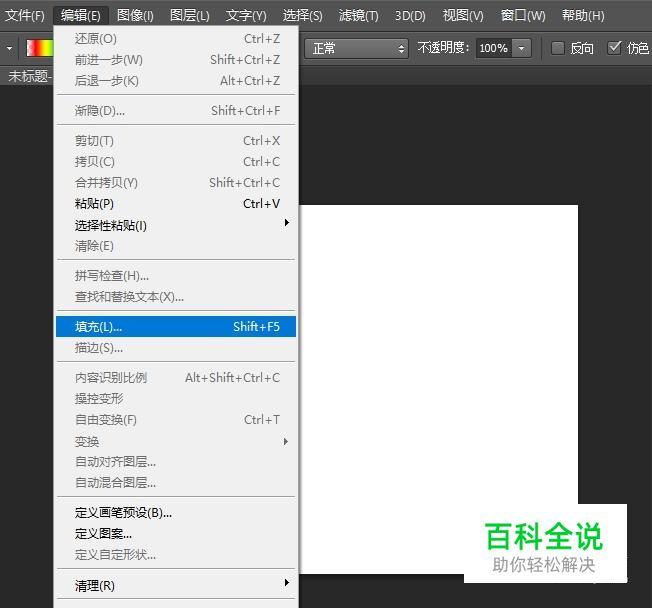This screenshot has height=608, width=652.
Task: Choose 定义画笔预设(B)... menu item
Action: click(176, 513)
